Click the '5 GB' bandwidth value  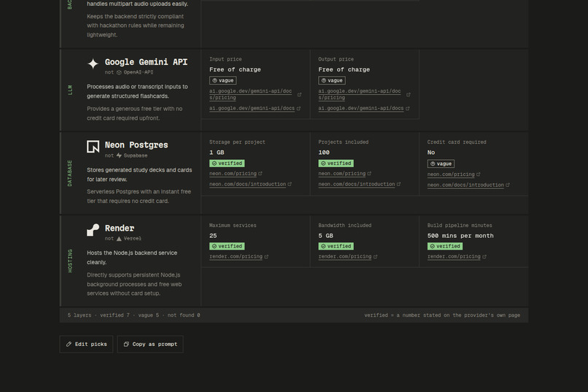[x=326, y=236]
